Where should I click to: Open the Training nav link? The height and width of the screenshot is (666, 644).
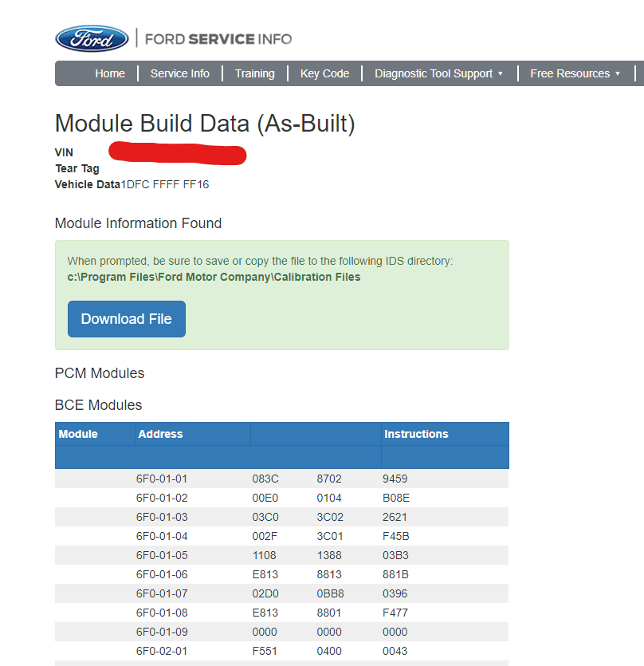point(255,73)
